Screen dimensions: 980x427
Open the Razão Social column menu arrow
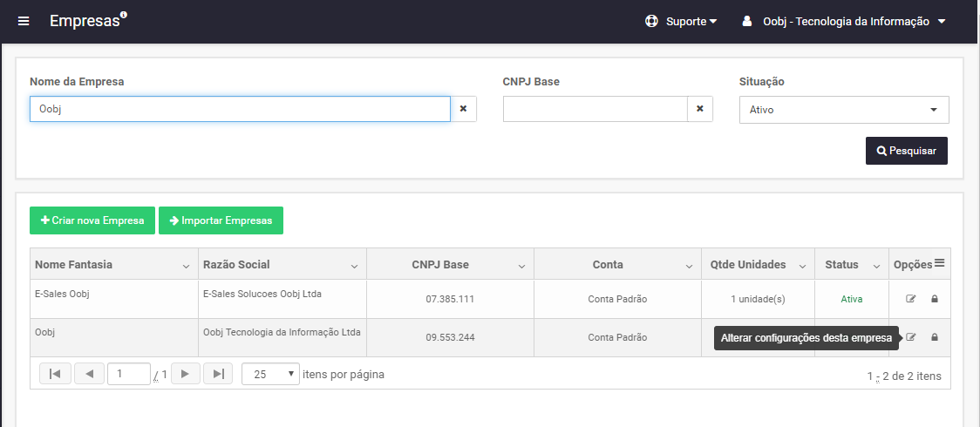354,266
